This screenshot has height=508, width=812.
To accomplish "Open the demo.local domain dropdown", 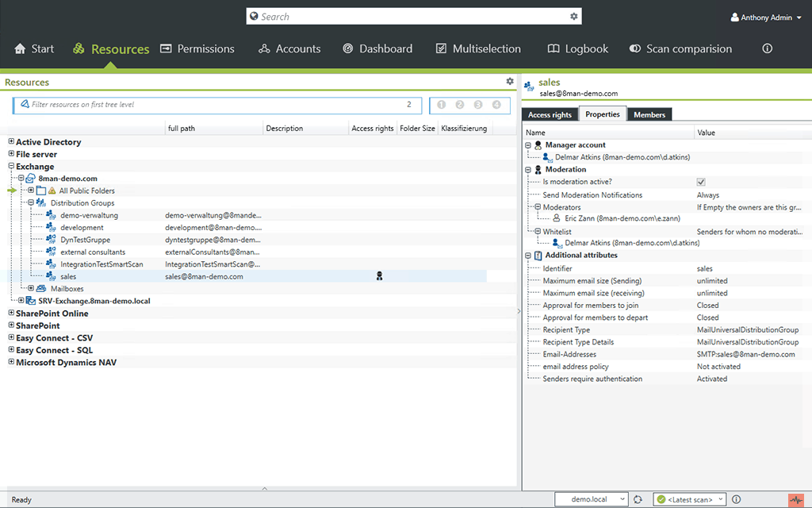I will (622, 499).
